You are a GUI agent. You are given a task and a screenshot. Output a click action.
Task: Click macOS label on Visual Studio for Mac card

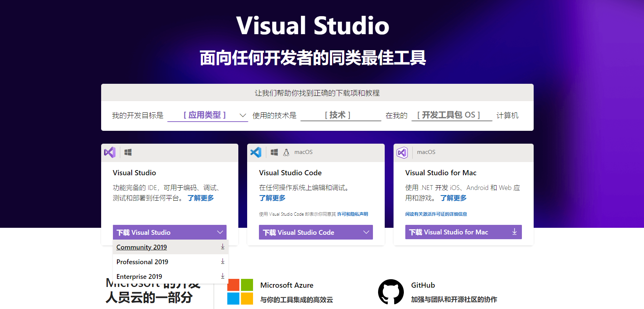tap(426, 152)
